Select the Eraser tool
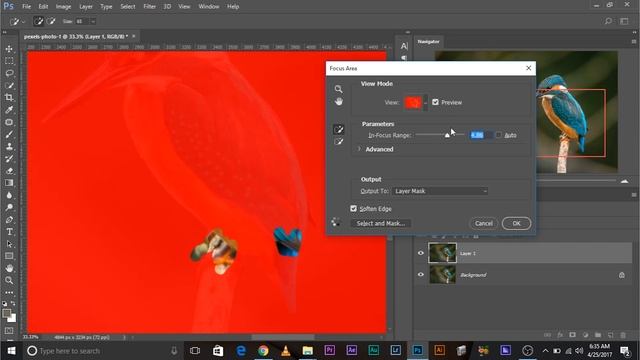The height and width of the screenshot is (360, 640). [9, 171]
